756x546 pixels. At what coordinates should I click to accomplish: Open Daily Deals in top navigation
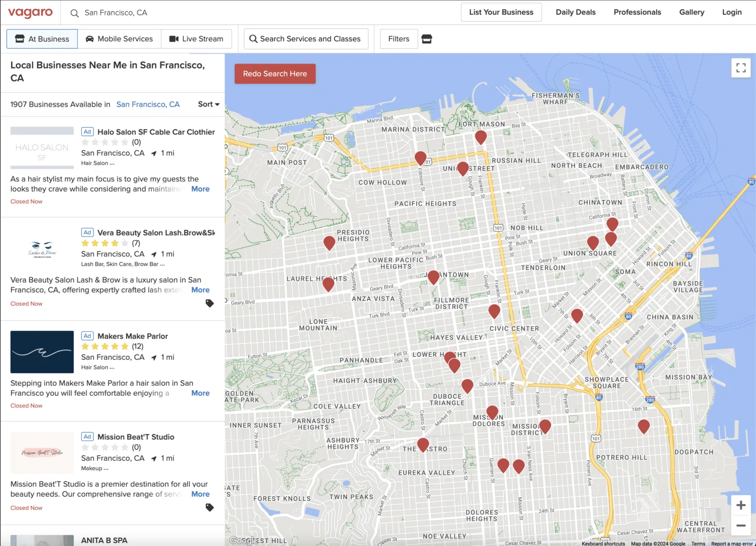tap(575, 12)
